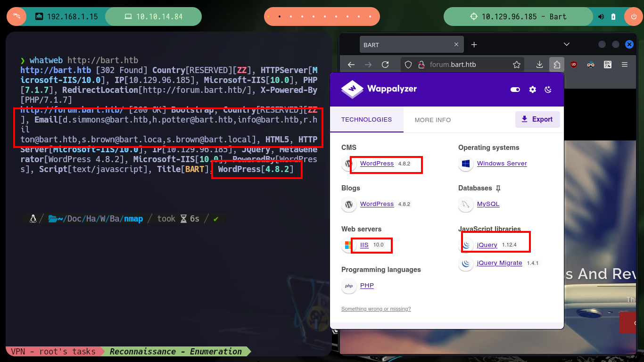Click the MySQL dolphin logo icon
This screenshot has width=644, height=362.
pos(466,204)
